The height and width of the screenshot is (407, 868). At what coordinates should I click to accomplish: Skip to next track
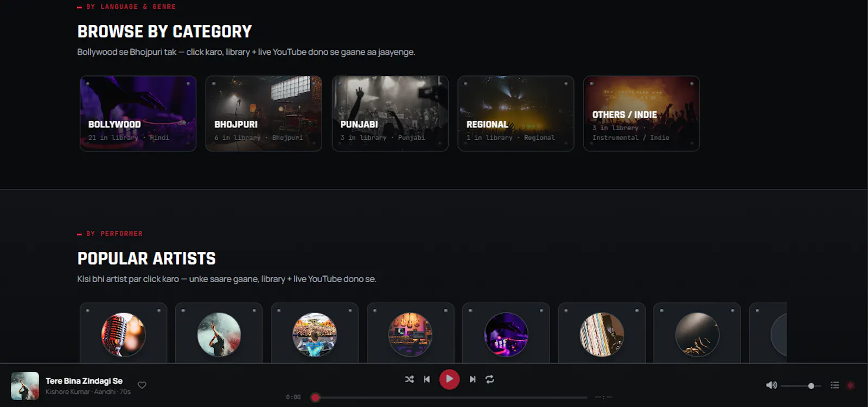tap(473, 379)
